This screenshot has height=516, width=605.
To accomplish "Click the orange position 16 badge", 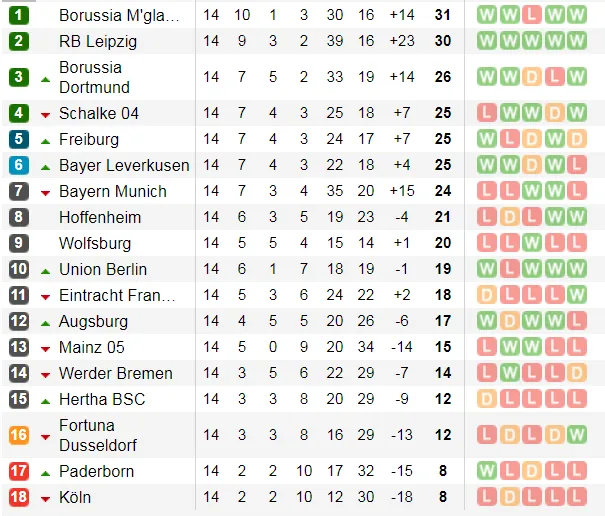I will [19, 435].
